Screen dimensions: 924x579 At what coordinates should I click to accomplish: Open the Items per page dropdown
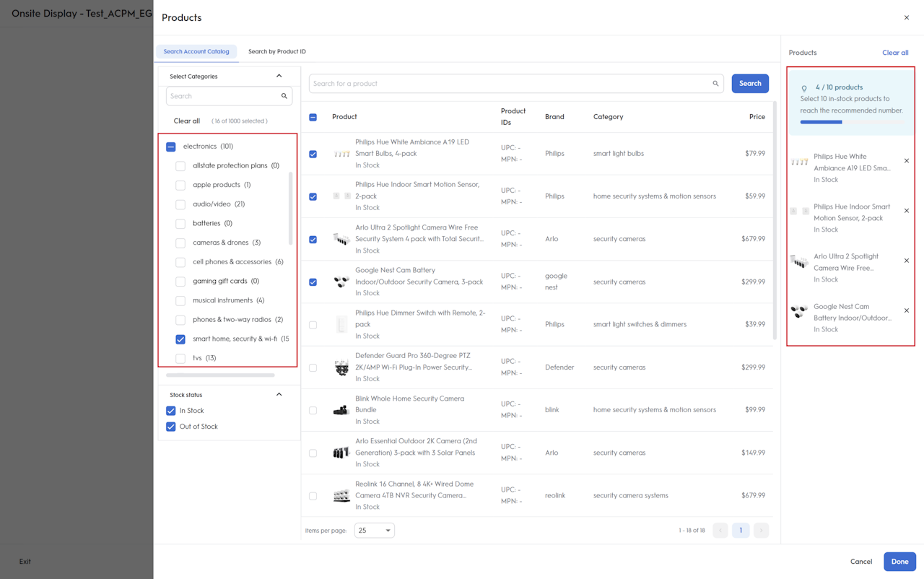375,531
